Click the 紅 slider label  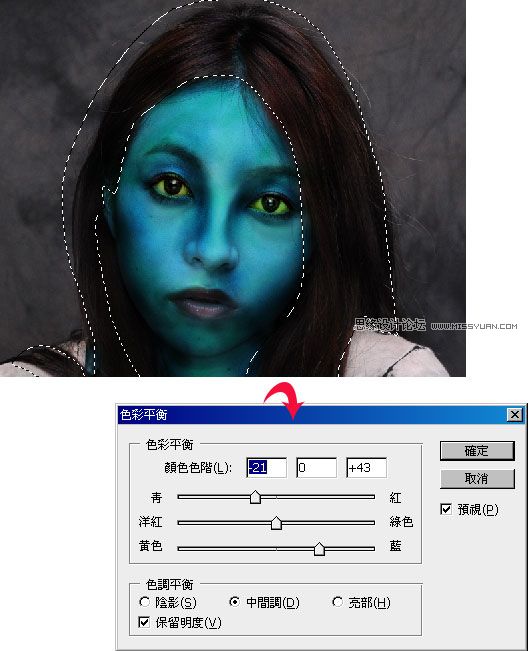pos(396,497)
